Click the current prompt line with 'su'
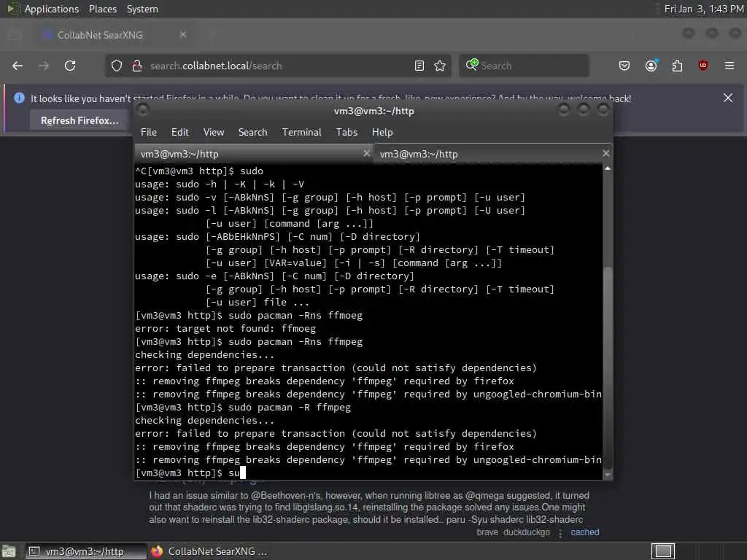This screenshot has width=747, height=560. pyautogui.click(x=190, y=472)
